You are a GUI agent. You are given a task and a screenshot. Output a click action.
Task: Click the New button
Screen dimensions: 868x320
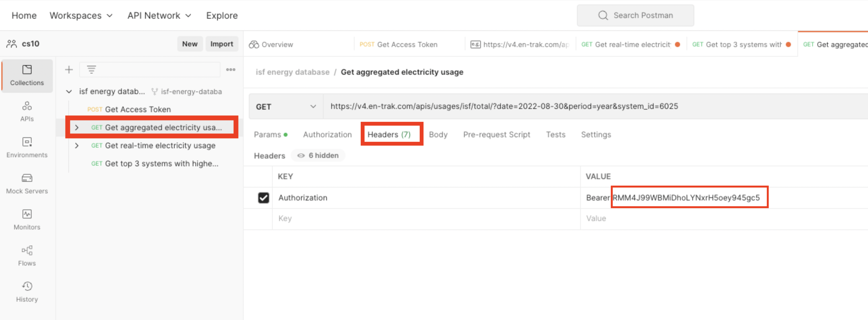pyautogui.click(x=190, y=44)
